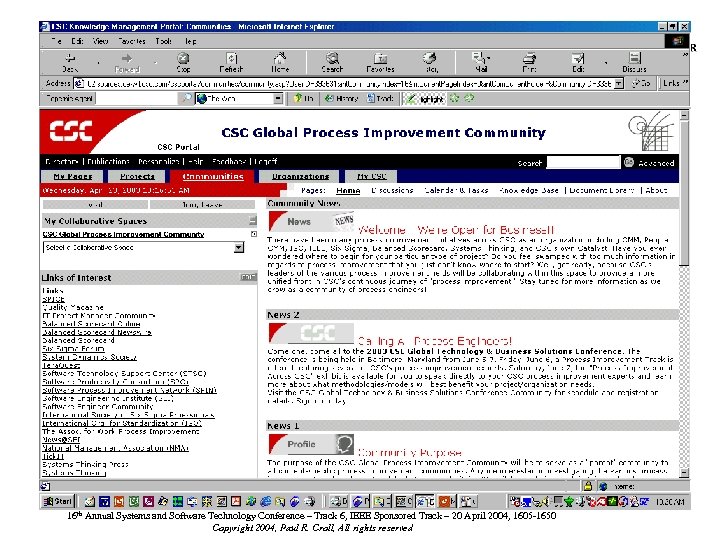Image resolution: width=720 pixels, height=540 pixels.
Task: Click the Forward arrow button
Action: 127,62
